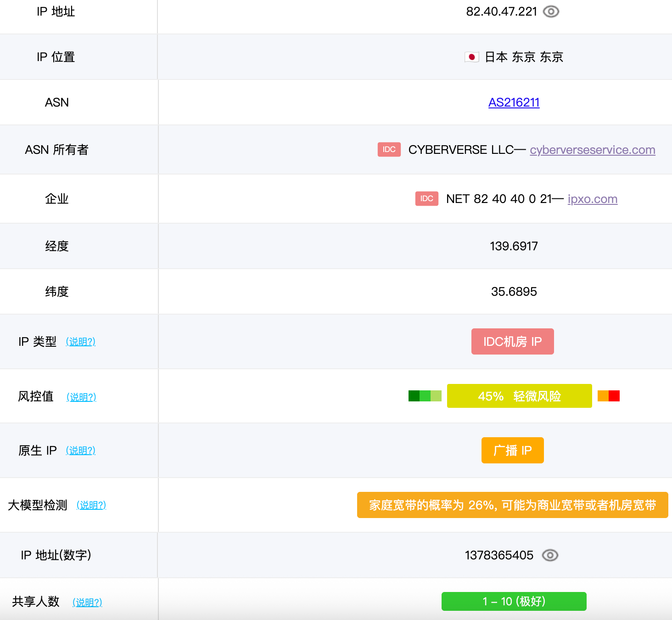The image size is (672, 620).
Task: Click the 45% 轻微风险 risk indicator
Action: (519, 396)
